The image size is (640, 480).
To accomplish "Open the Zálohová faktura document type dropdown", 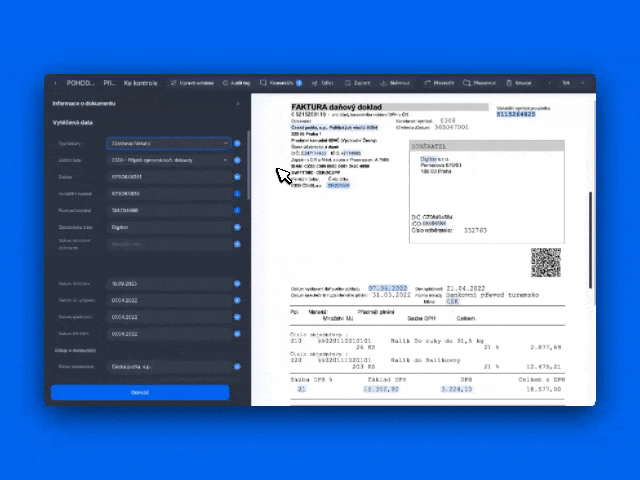I will [168, 143].
